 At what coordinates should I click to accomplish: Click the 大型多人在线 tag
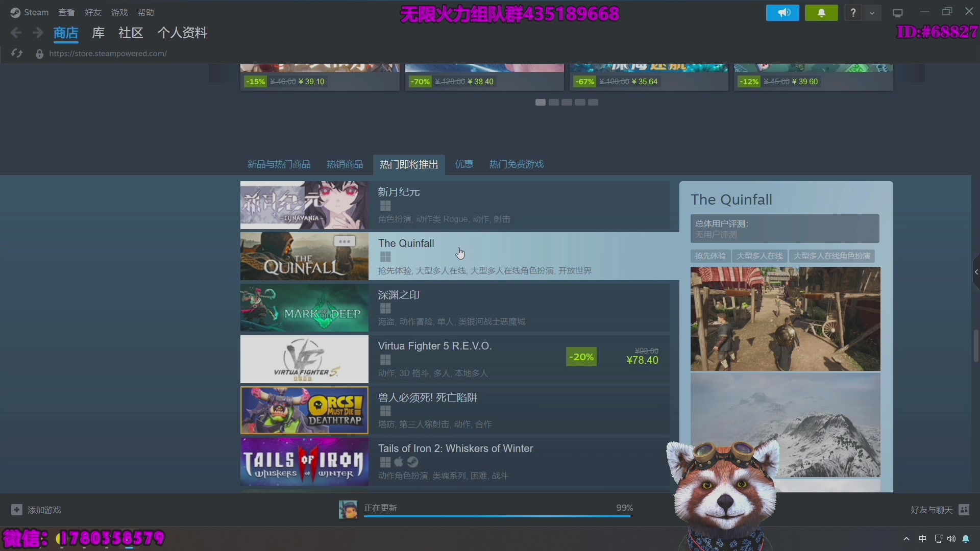(x=759, y=256)
